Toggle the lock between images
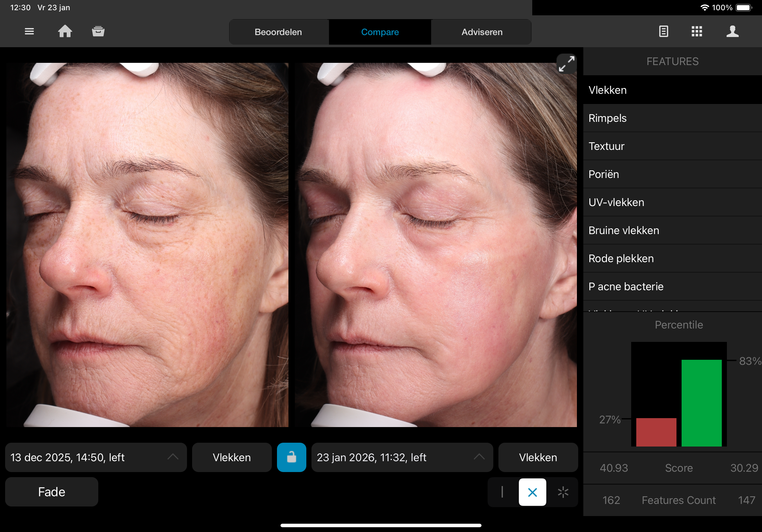This screenshot has height=532, width=762. coord(291,457)
